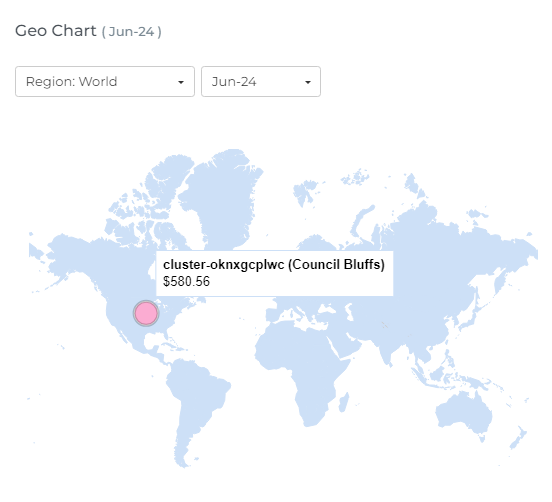Screen dimensions: 552x502
Task: Click Greenland on the map
Action: pyautogui.click(x=222, y=197)
